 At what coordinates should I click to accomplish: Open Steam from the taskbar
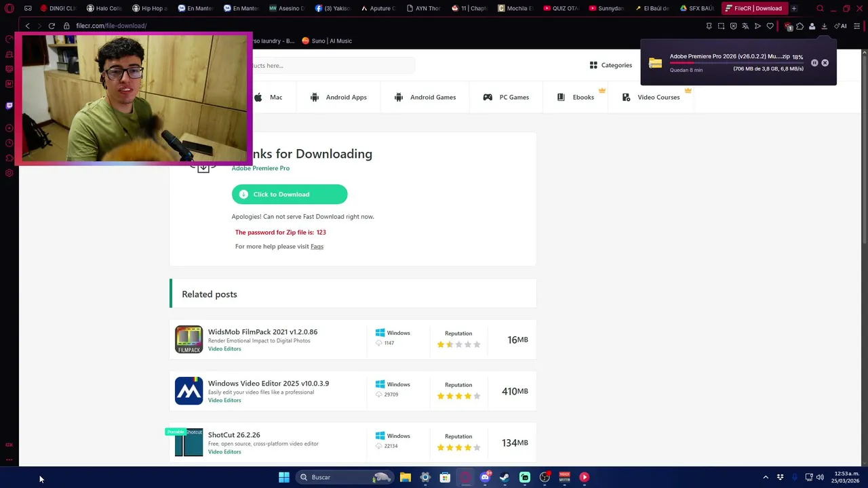pyautogui.click(x=505, y=477)
